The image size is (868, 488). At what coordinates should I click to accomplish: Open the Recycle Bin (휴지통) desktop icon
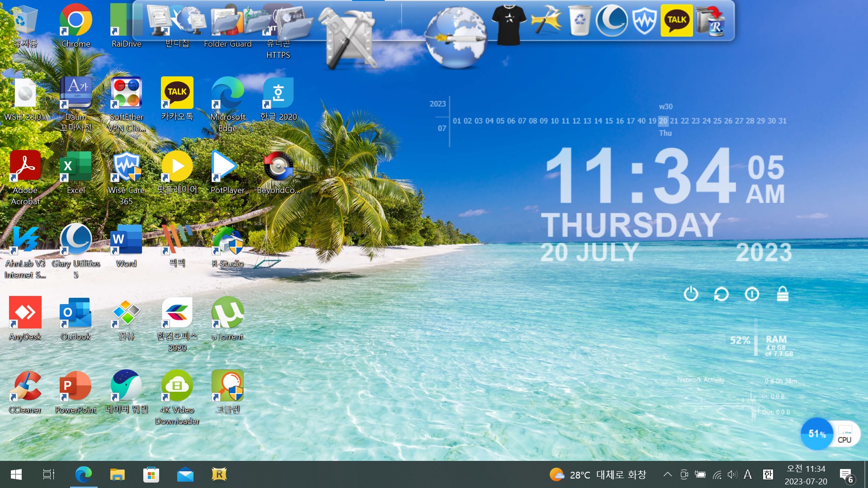point(25,20)
